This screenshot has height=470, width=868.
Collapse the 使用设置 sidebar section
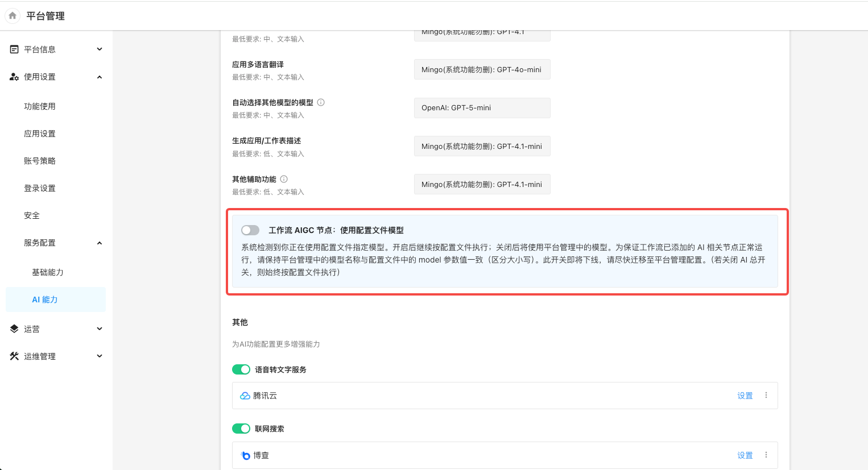pyautogui.click(x=100, y=77)
